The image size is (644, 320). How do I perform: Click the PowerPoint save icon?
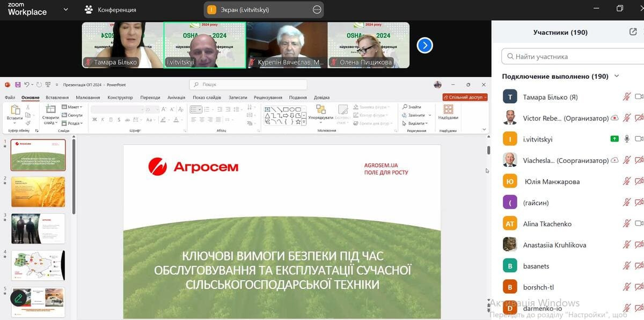point(18,85)
